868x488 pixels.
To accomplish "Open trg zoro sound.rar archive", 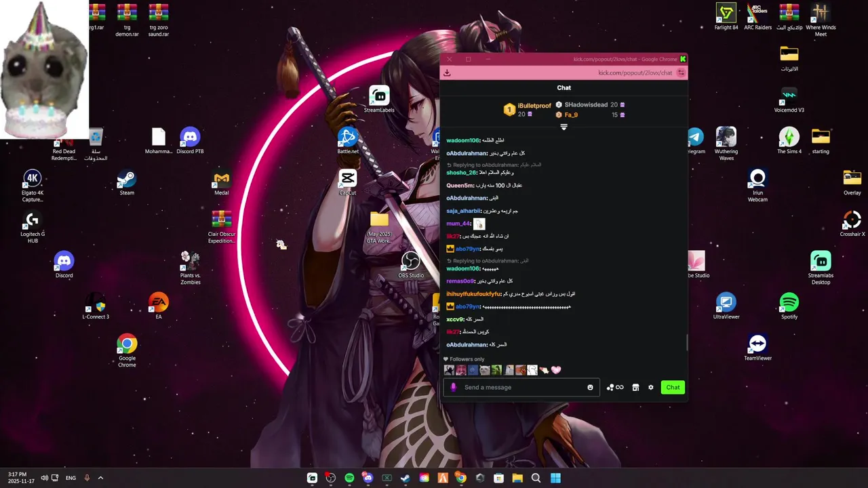I will pos(159,21).
